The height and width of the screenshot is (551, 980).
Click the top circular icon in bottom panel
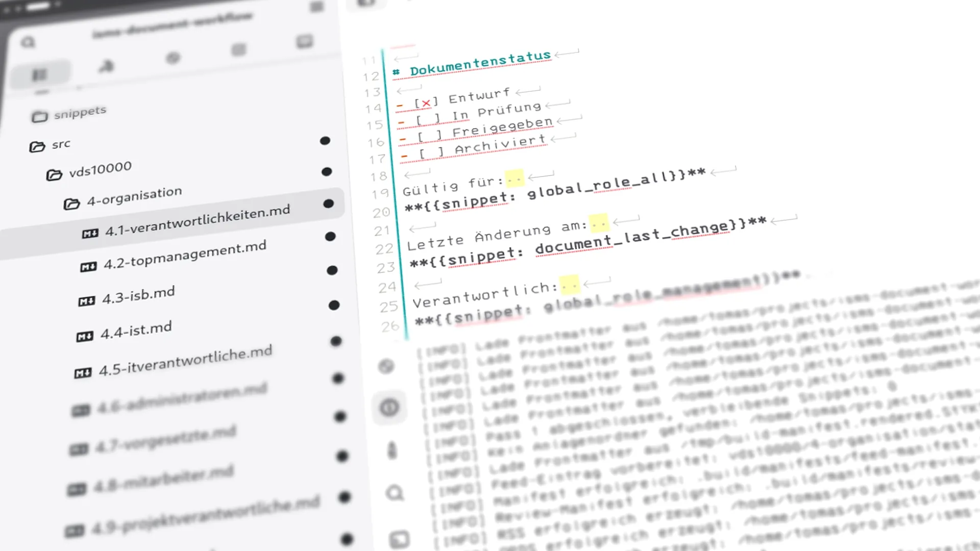[386, 366]
